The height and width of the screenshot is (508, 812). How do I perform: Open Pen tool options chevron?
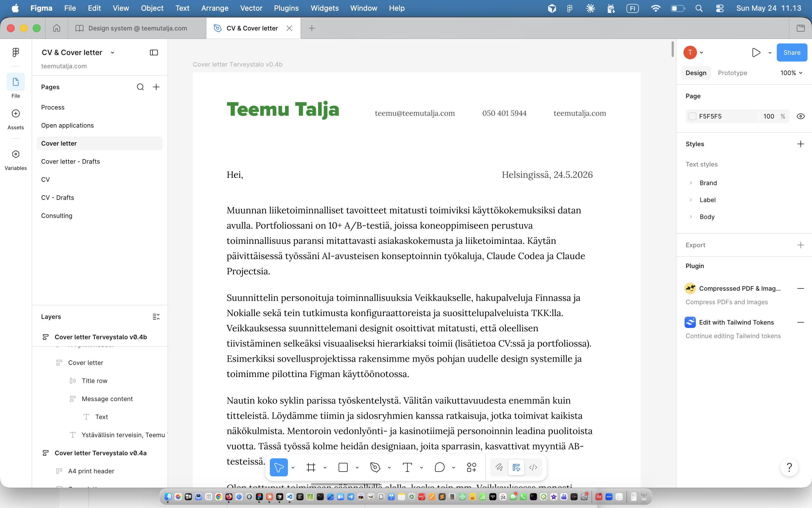(x=389, y=467)
